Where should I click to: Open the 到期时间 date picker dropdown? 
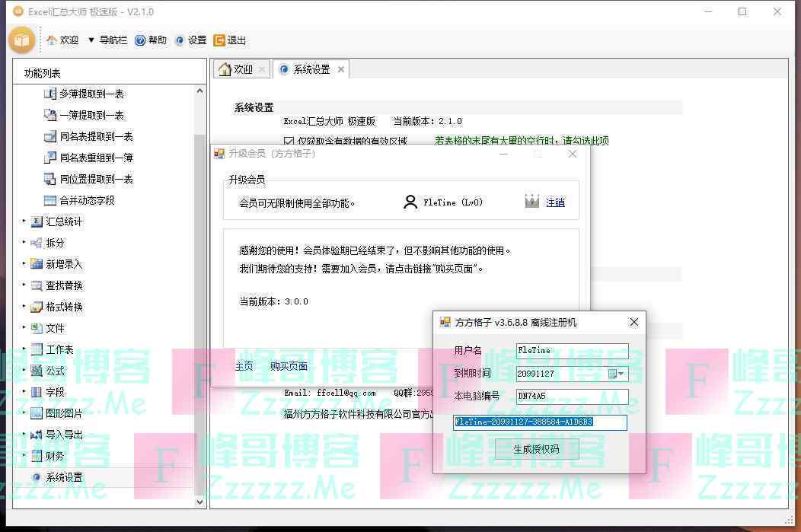pos(621,374)
